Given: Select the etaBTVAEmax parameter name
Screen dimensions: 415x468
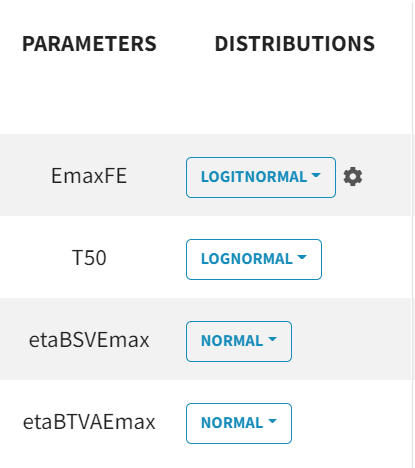Looking at the screenshot, I should click(x=89, y=422).
